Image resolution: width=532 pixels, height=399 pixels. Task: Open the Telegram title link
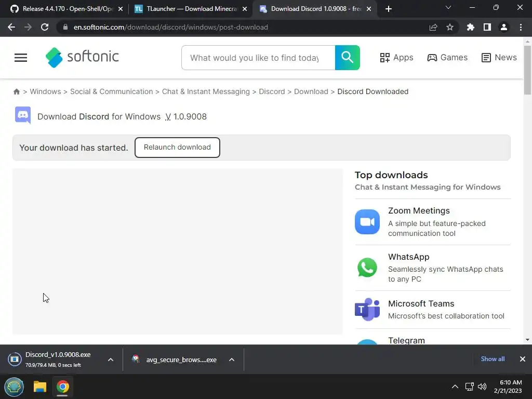click(406, 340)
